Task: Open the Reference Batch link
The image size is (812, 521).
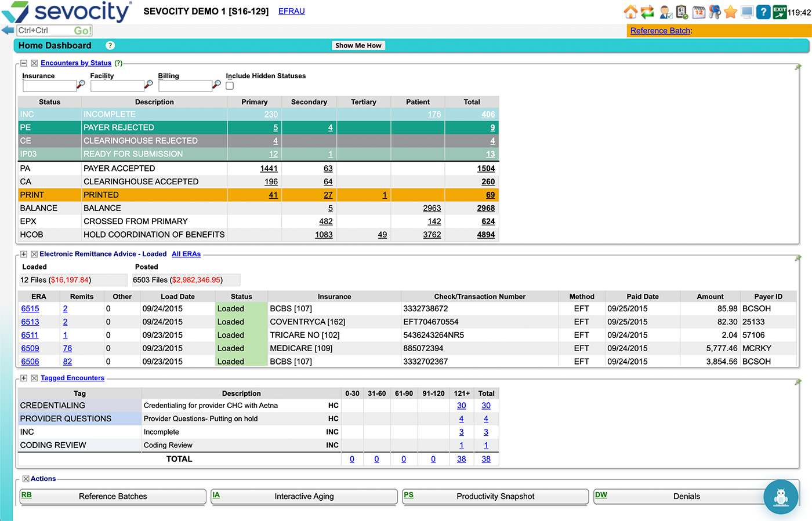Action: point(660,31)
